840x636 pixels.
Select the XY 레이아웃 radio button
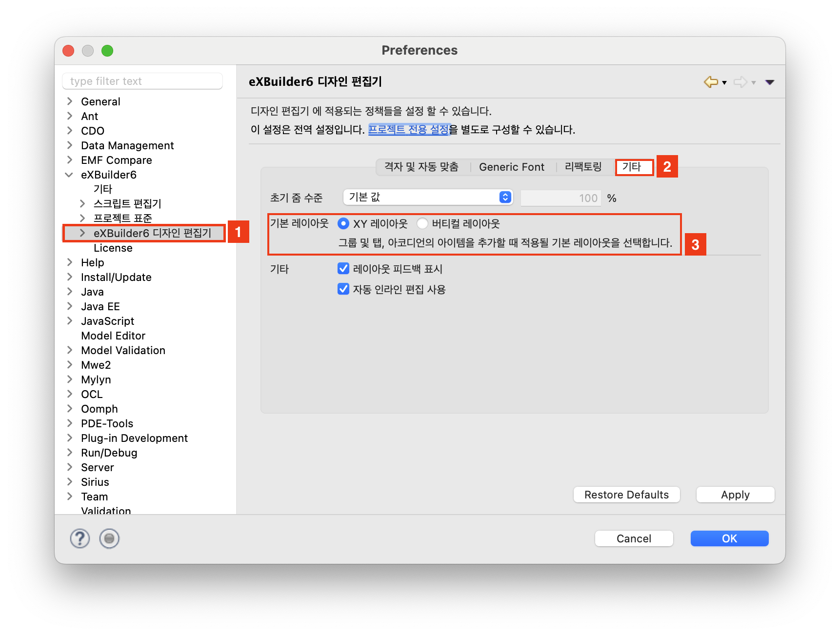click(343, 223)
